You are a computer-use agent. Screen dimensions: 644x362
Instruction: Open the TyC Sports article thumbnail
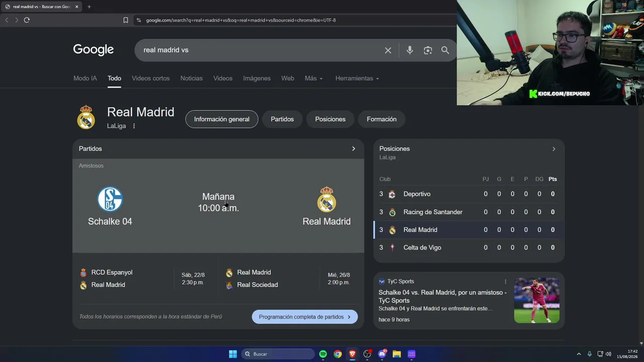[x=537, y=300]
